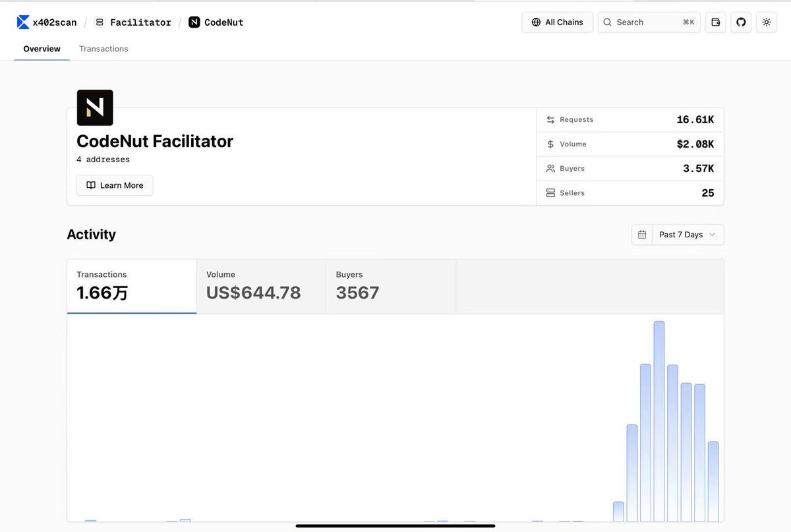Click the Learn More button
Image resolution: width=791 pixels, height=532 pixels.
tap(115, 185)
